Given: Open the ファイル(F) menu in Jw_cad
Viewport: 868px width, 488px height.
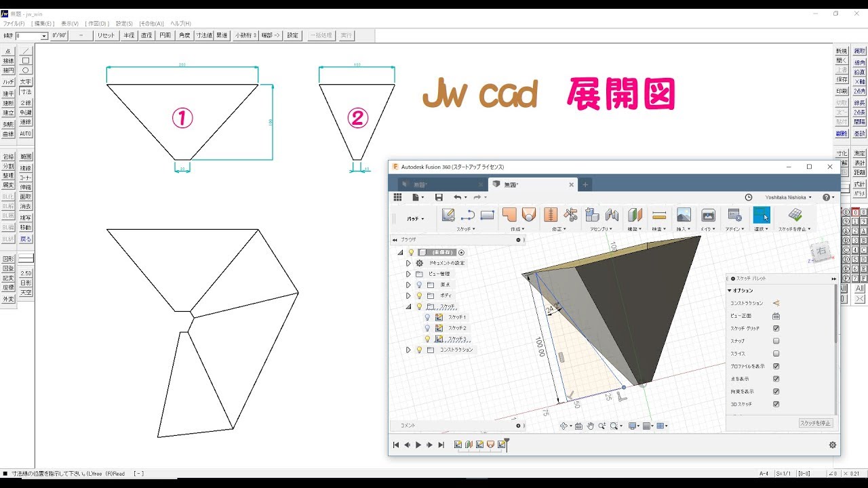Looking at the screenshot, I should click(x=14, y=23).
